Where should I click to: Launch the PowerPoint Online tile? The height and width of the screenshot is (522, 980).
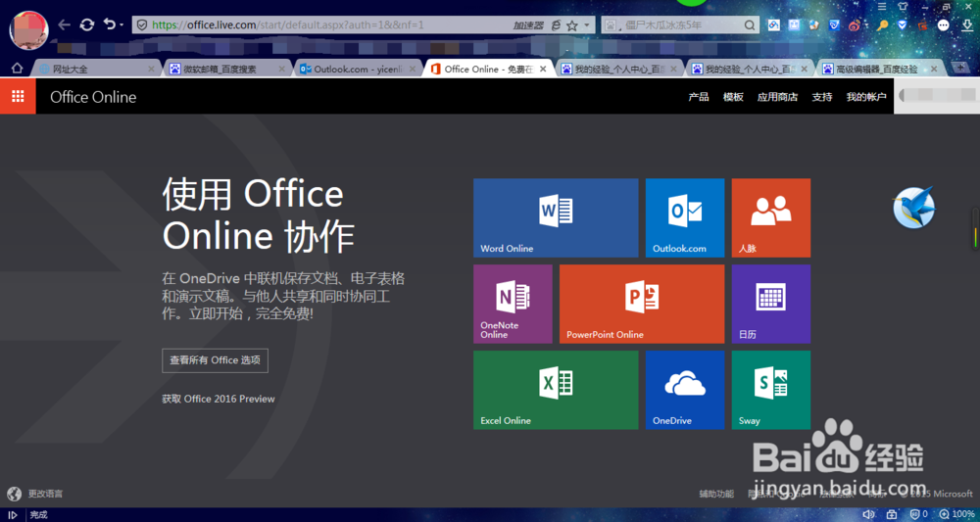642,304
